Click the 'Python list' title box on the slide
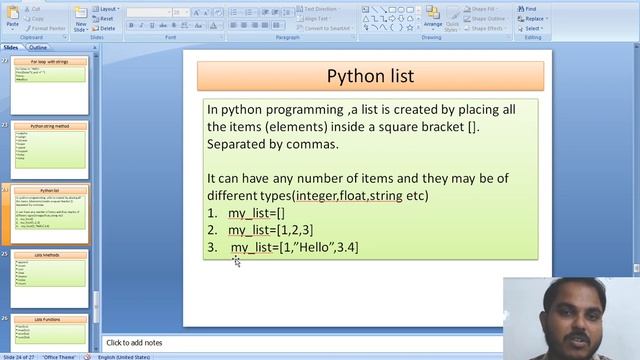 371,76
